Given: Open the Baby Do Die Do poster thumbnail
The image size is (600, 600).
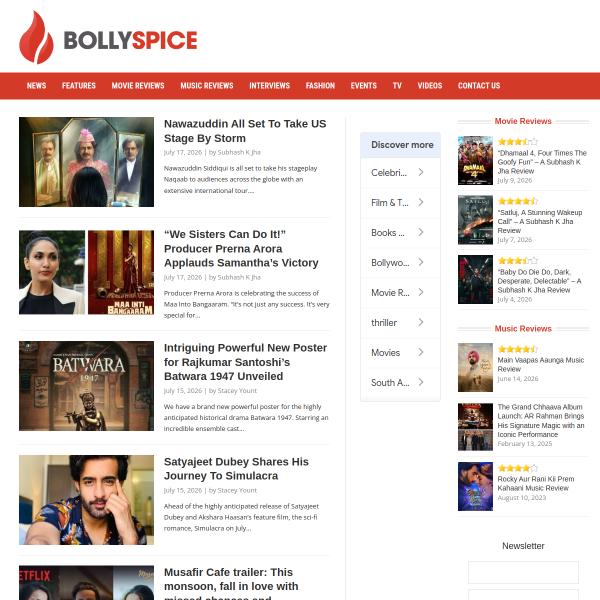Looking at the screenshot, I should coord(475,279).
